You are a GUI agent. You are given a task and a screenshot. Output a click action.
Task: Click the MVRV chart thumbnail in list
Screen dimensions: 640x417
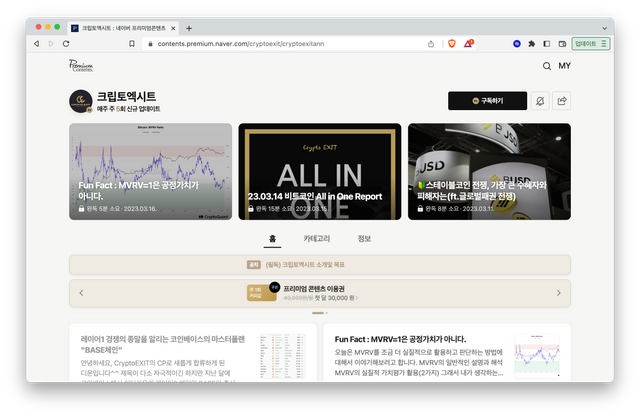(x=537, y=355)
